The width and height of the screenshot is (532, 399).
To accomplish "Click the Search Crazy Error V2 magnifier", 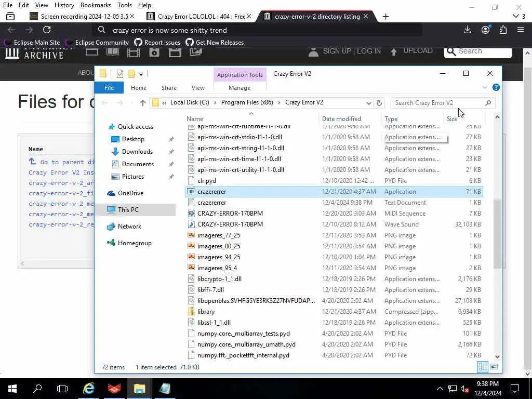I will tap(488, 103).
